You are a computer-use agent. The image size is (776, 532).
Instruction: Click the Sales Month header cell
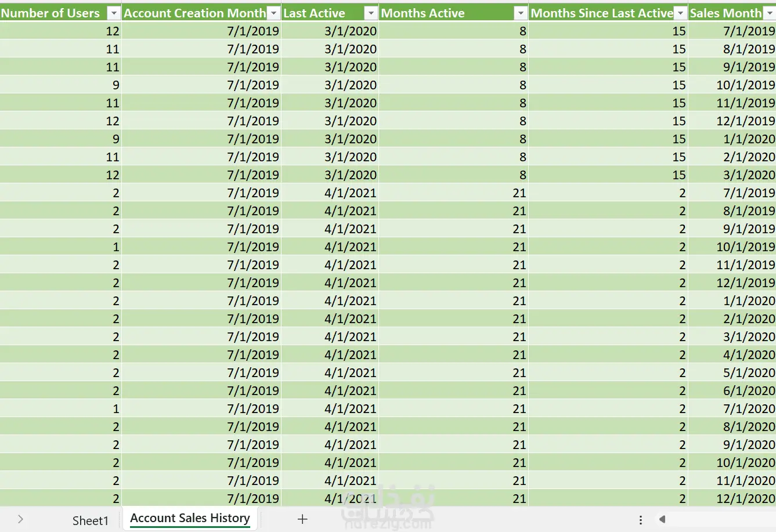click(726, 13)
